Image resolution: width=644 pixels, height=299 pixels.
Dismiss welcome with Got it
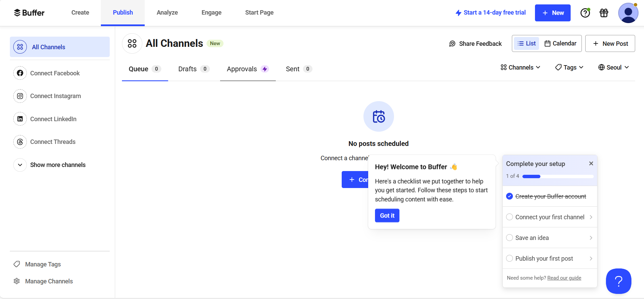387,216
